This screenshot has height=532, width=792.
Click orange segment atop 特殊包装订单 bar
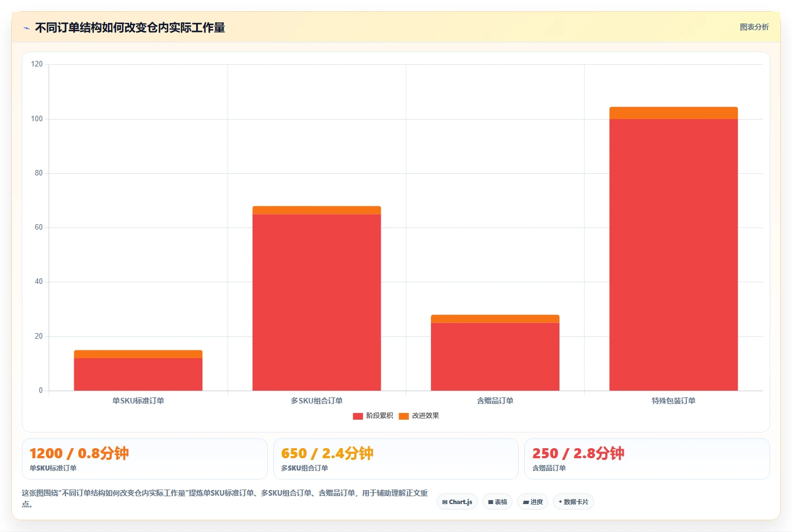tap(674, 113)
